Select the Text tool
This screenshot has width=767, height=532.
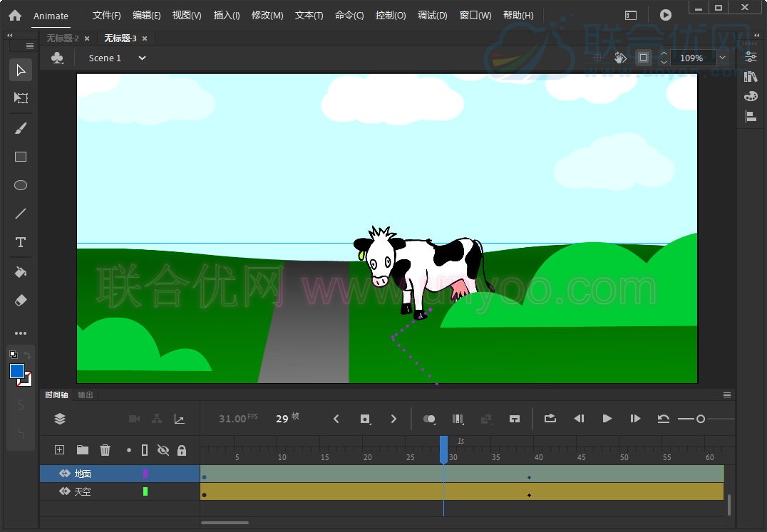(x=21, y=243)
